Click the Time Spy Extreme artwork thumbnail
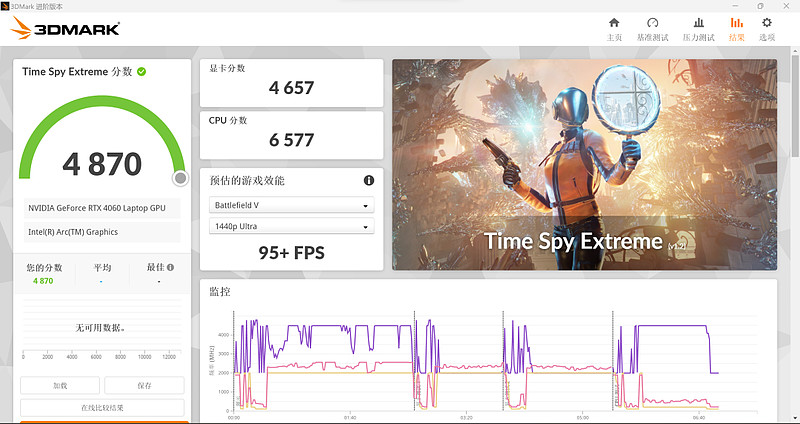Screen dimensions: 800x424 click(584, 164)
